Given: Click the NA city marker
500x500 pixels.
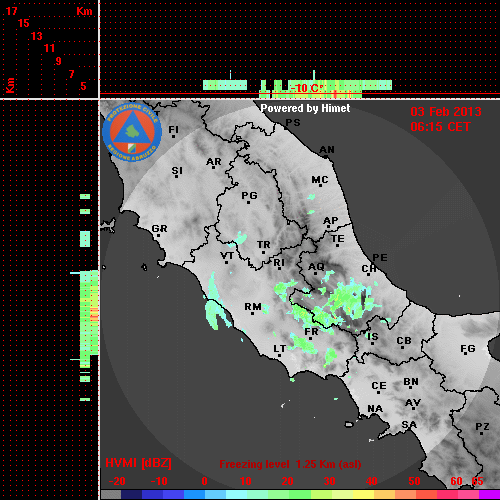Looking at the screenshot, I should pyautogui.click(x=375, y=409).
